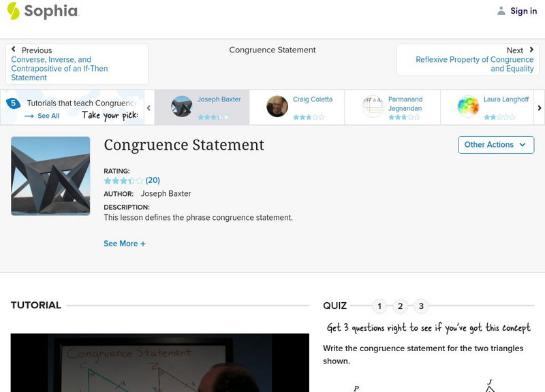Click Laura Langhoff's colorful avatar
Screen dimensions: 545x392
[468, 106]
